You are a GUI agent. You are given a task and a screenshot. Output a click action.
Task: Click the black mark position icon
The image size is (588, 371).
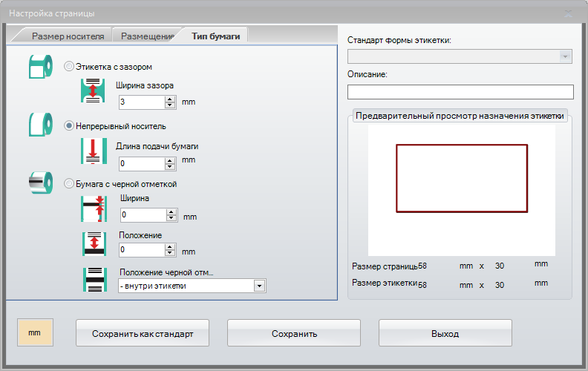point(94,244)
